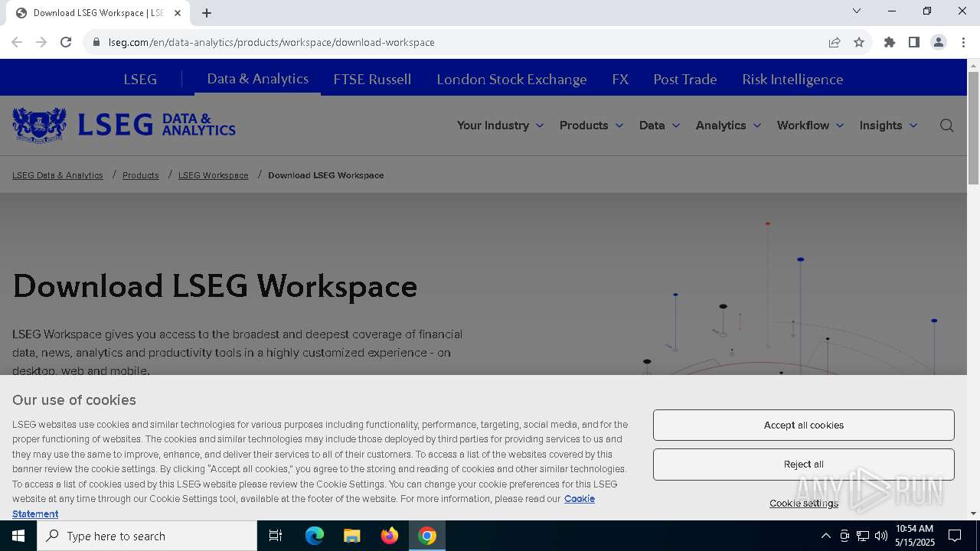This screenshot has height=551, width=980.
Task: Open the LSEG Workspace breadcrumb link
Action: point(214,175)
